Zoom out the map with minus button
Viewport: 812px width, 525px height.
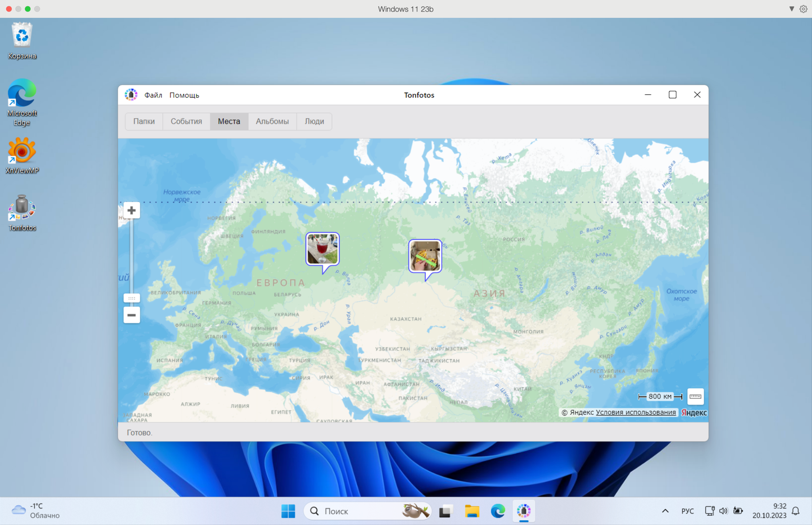click(132, 315)
